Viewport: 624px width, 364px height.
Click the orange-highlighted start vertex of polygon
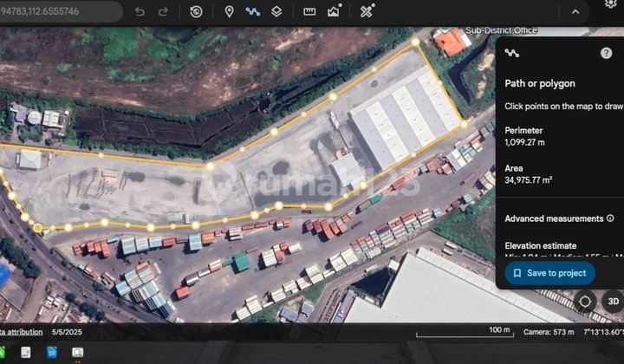37,228
